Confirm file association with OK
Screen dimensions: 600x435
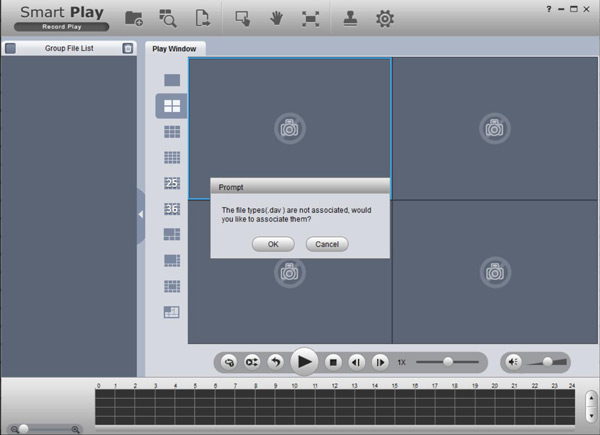[x=273, y=244]
